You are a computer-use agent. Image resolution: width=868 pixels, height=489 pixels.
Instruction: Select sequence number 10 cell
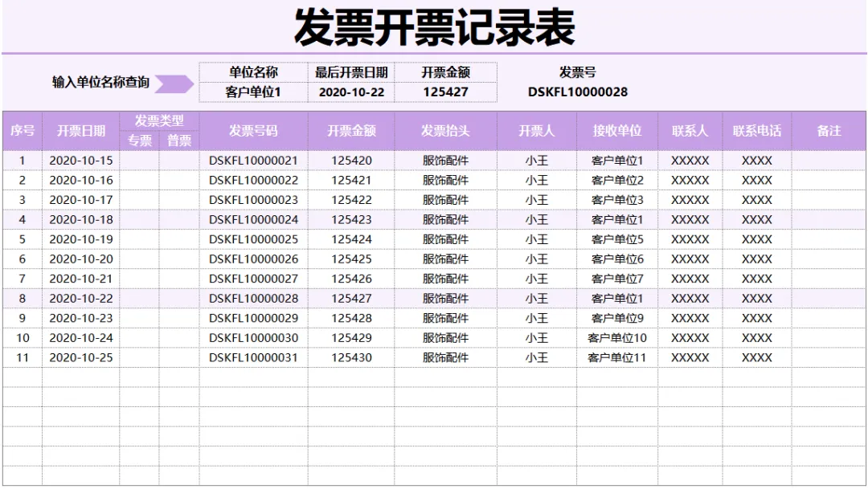pos(23,338)
